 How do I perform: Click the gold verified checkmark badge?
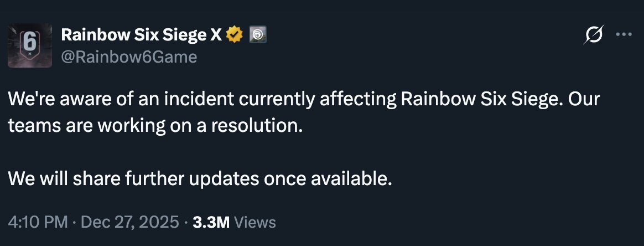(235, 35)
